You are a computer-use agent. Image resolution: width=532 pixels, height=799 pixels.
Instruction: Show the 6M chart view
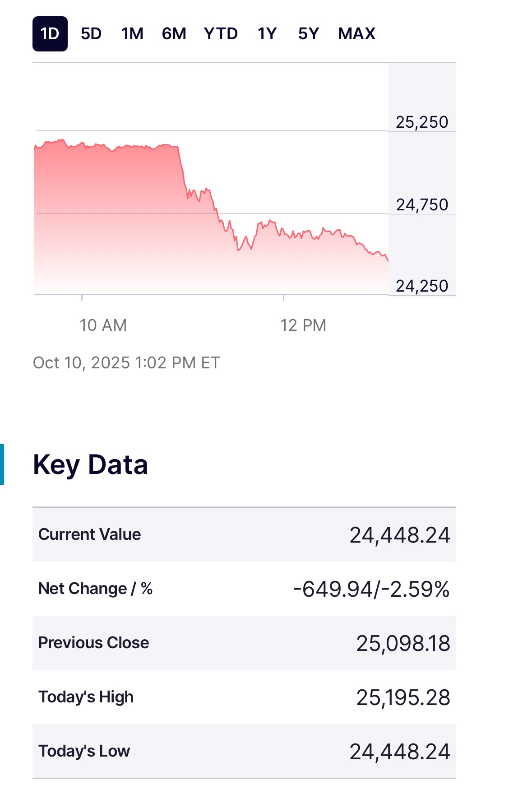174,34
